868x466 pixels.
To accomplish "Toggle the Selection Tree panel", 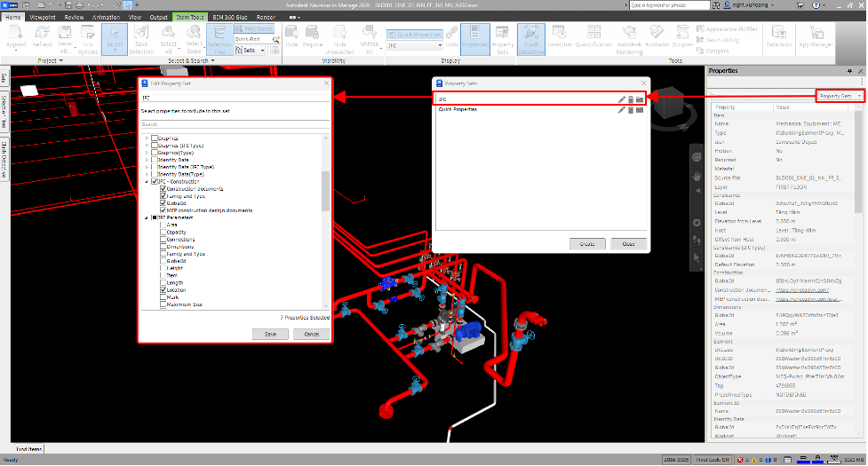I will (219, 39).
